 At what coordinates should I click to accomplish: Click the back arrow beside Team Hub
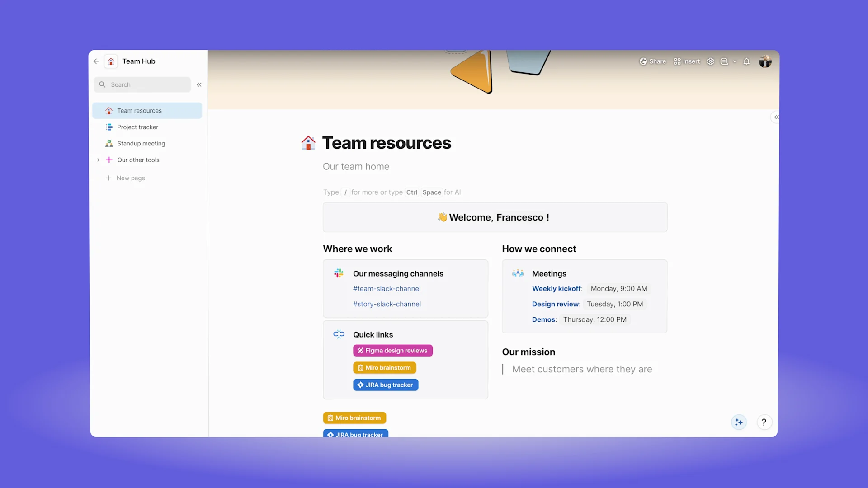96,61
